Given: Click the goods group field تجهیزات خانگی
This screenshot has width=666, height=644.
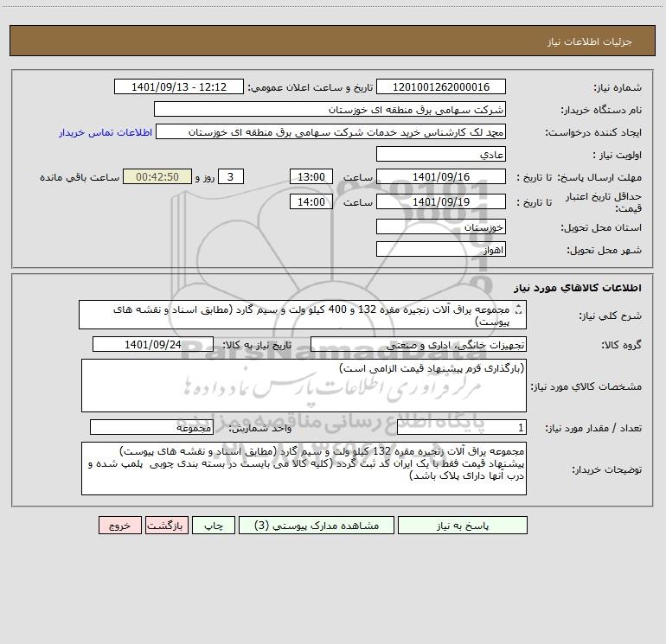Looking at the screenshot, I should [419, 344].
